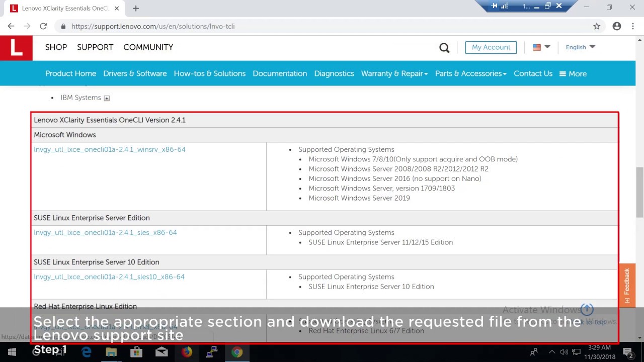This screenshot has height=362, width=644.
Task: Click the secure padlock icon in the address bar
Action: [x=63, y=26]
